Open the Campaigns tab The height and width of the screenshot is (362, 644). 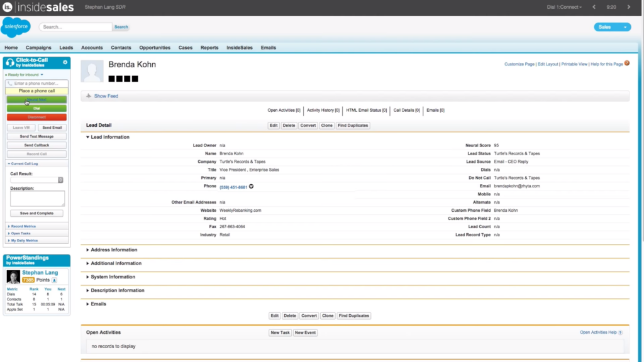pos(38,48)
